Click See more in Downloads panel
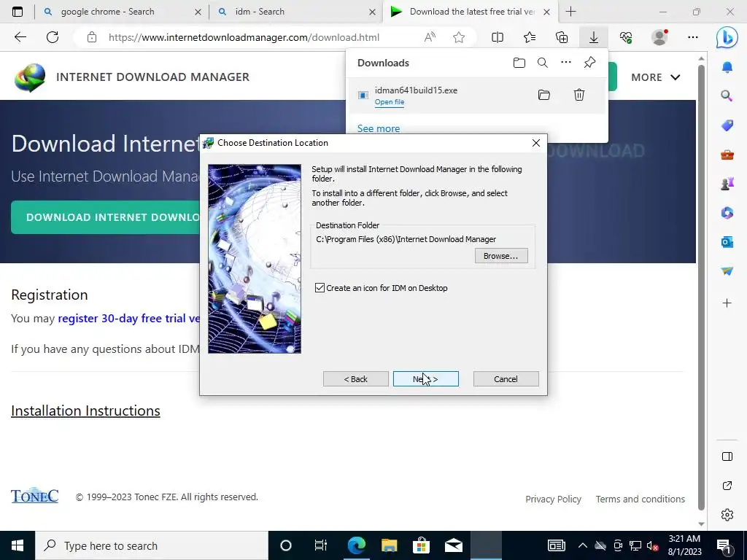This screenshot has width=747, height=560. pos(379,128)
